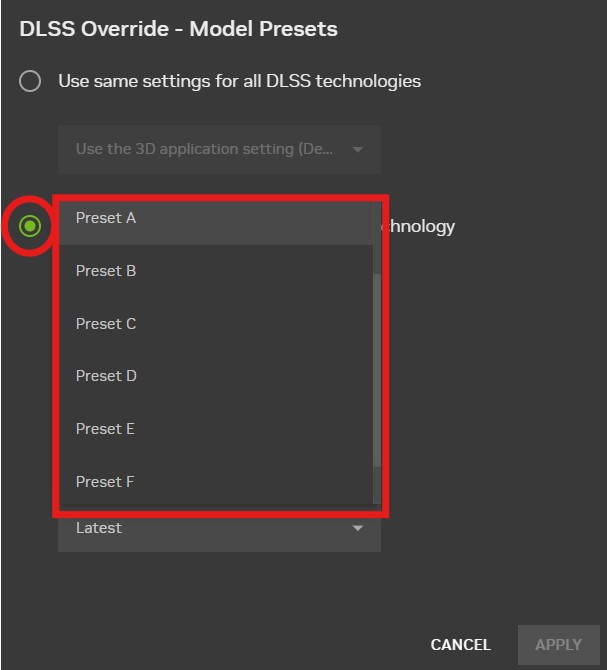Enable "Use same settings for all DLSS technologies" radio
The height and width of the screenshot is (670, 607).
[30, 81]
